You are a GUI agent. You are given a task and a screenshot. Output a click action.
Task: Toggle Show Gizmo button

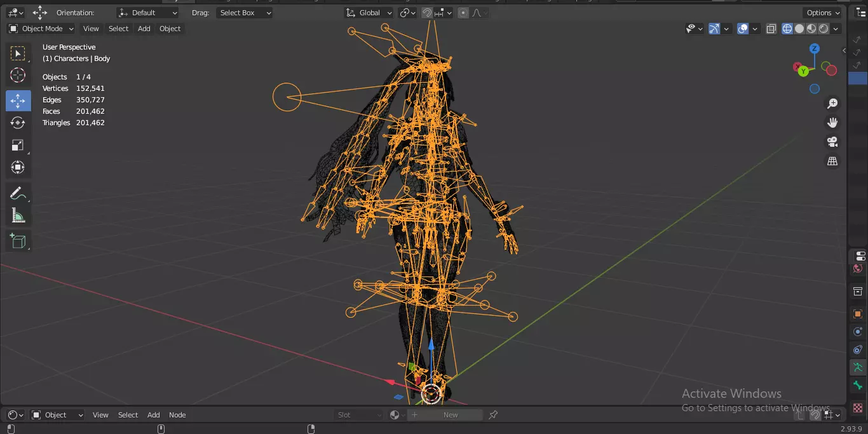click(714, 29)
